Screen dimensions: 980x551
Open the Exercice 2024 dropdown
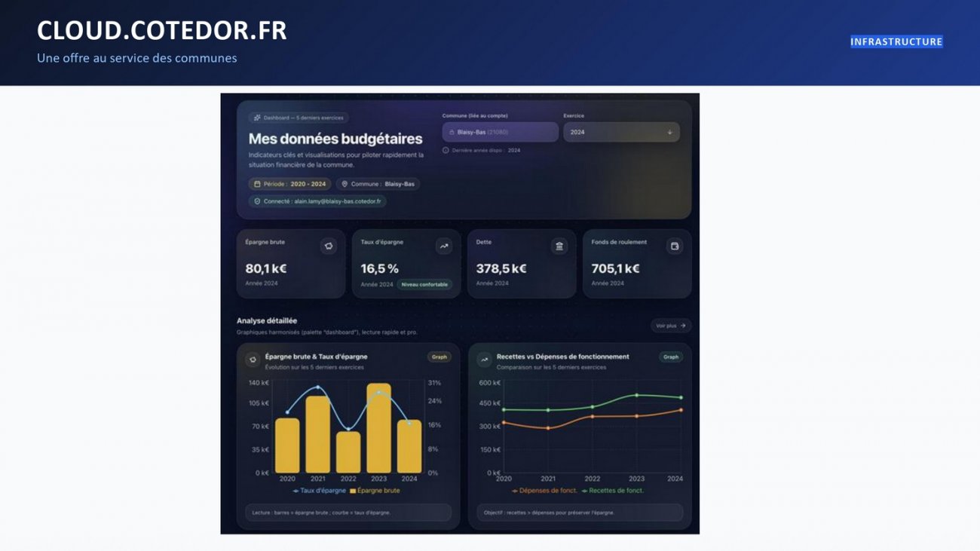tap(620, 133)
